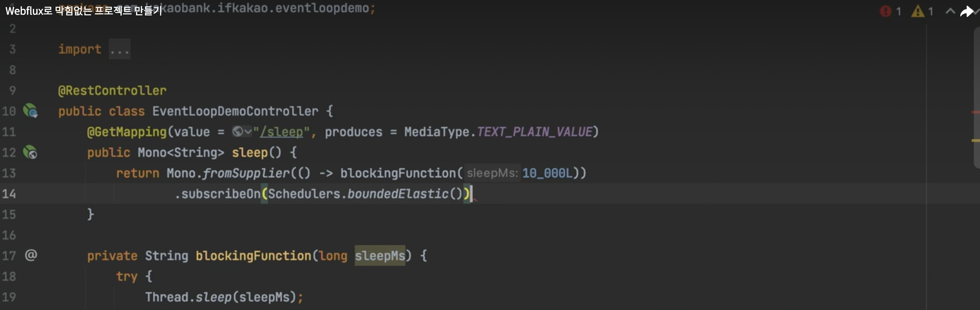Click the request mapping gutter icon on line 12
This screenshot has width=980, height=310.
tap(30, 152)
